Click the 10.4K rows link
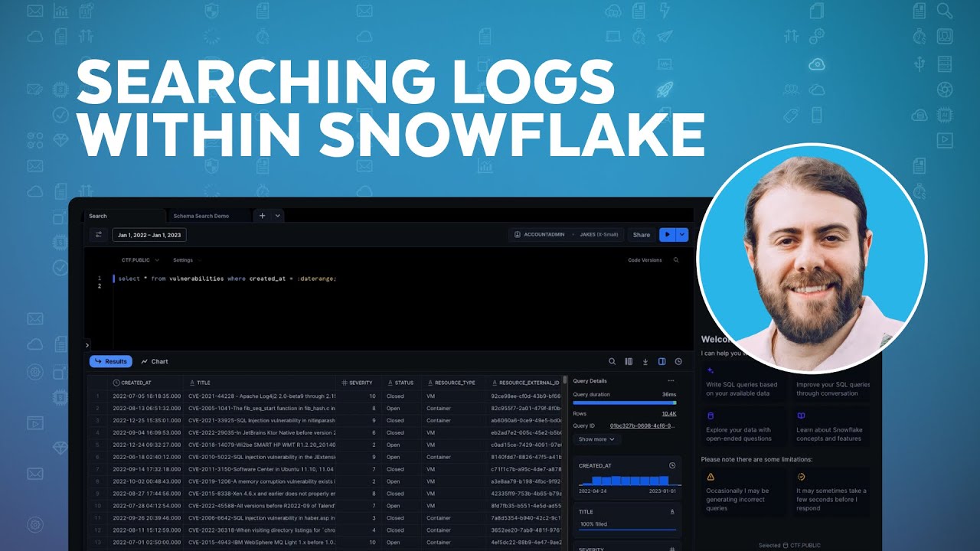This screenshot has width=980, height=551. coord(668,413)
